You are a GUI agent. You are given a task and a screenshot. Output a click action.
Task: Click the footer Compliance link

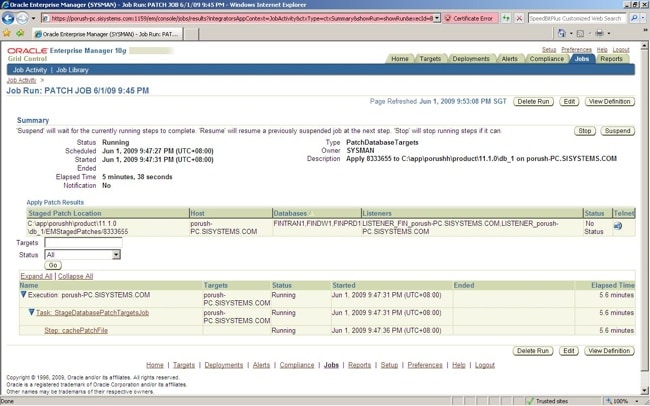tap(297, 365)
